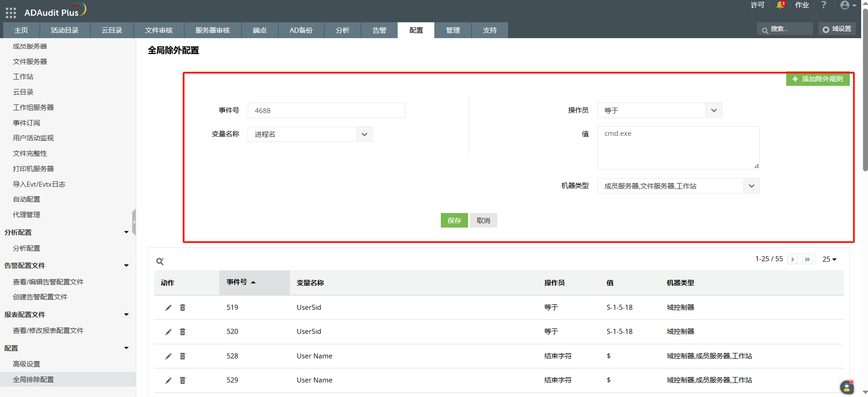
Task: Switch to the 活动目录 tab
Action: (65, 30)
